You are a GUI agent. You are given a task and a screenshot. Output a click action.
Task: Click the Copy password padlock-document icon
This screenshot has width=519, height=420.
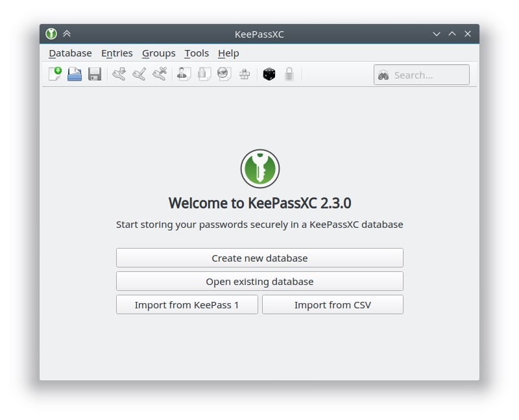coord(203,74)
